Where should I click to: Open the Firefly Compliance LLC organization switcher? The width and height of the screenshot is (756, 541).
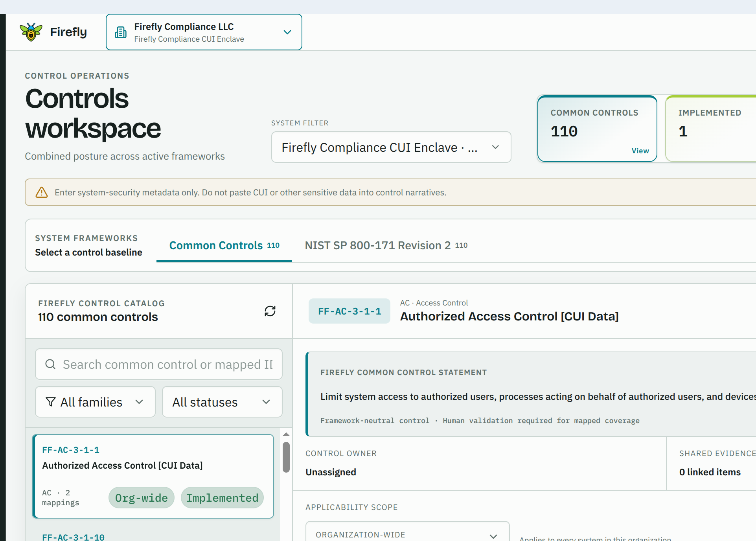[x=204, y=32]
